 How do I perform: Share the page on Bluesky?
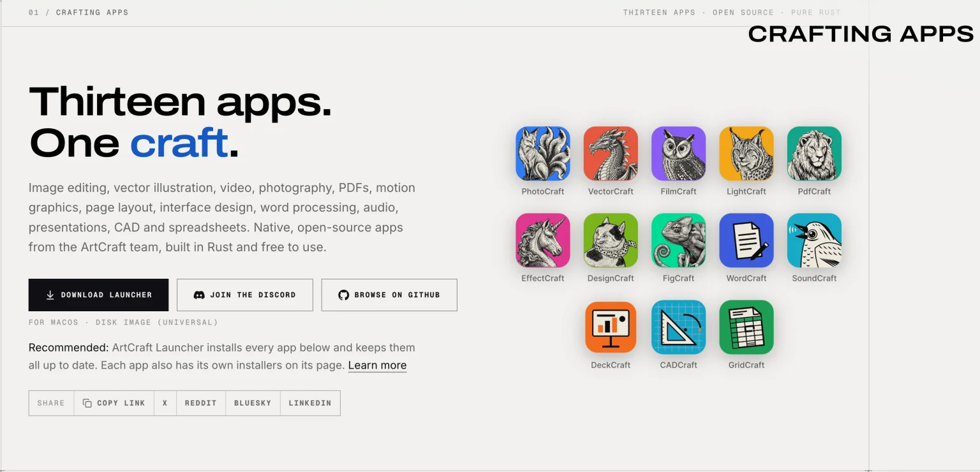coord(253,403)
